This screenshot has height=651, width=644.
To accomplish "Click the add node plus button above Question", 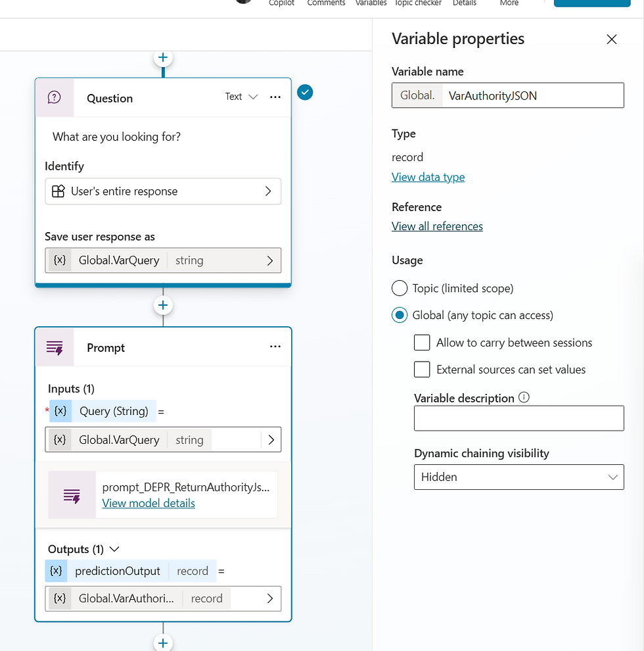I will click(x=163, y=58).
